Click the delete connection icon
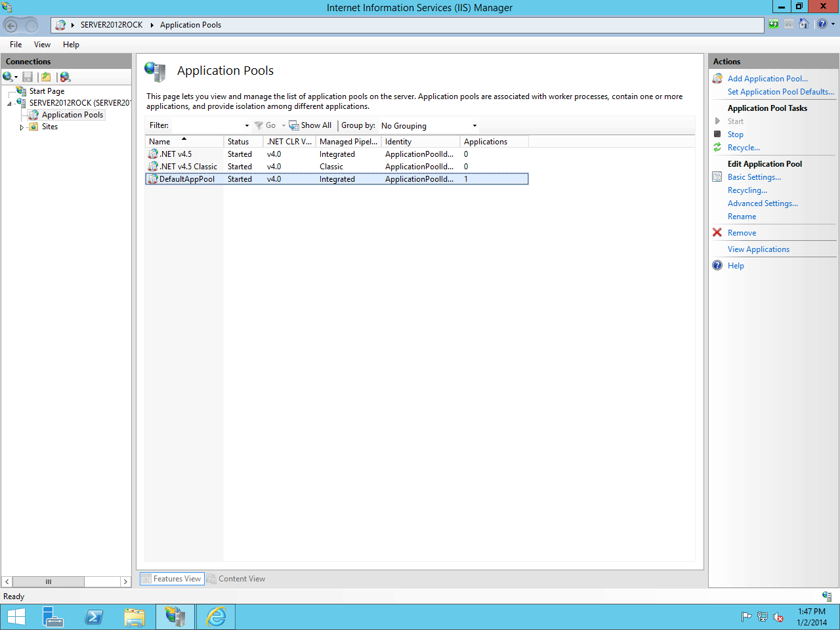Viewport: 840px width, 630px height. [x=65, y=77]
